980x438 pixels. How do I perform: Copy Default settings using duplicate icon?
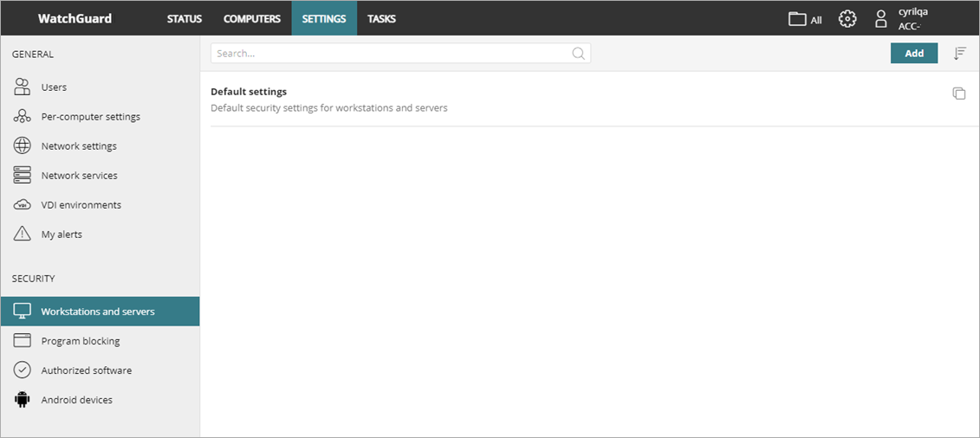click(x=958, y=93)
